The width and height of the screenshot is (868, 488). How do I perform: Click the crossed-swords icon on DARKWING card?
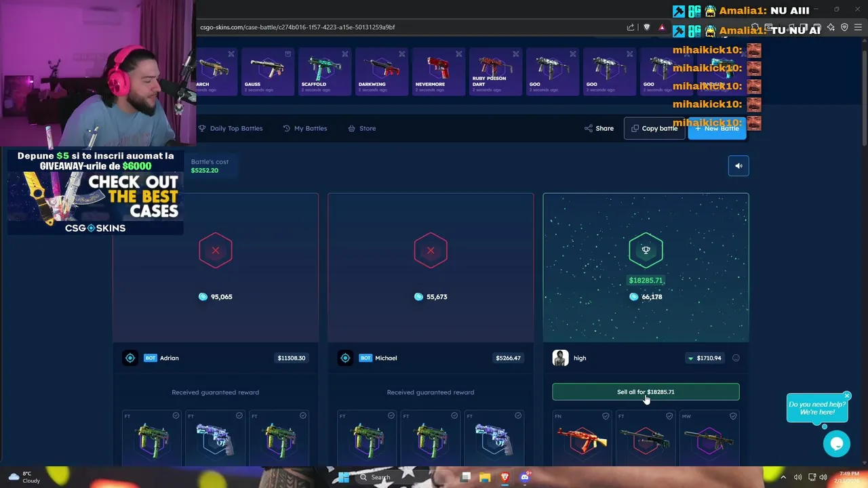pos(401,54)
